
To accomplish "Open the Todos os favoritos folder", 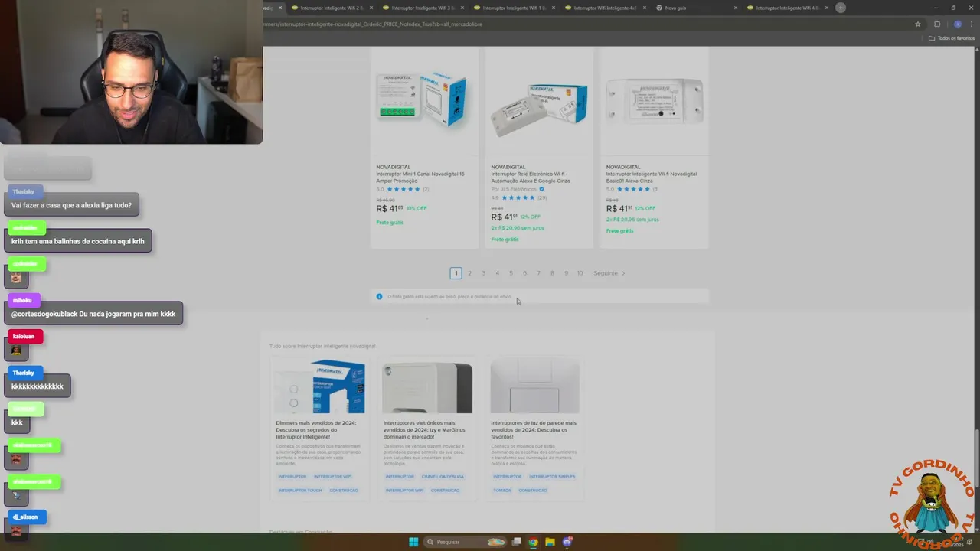I will [951, 38].
